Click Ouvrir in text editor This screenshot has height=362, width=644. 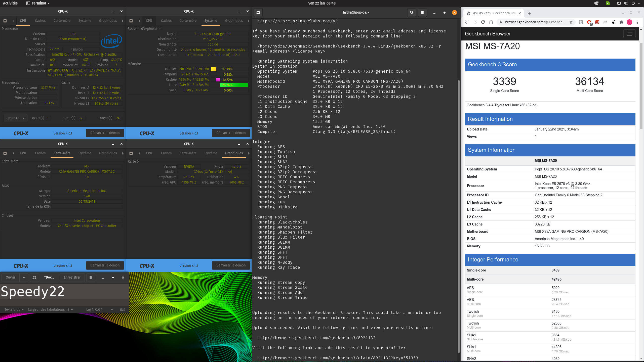(x=11, y=277)
